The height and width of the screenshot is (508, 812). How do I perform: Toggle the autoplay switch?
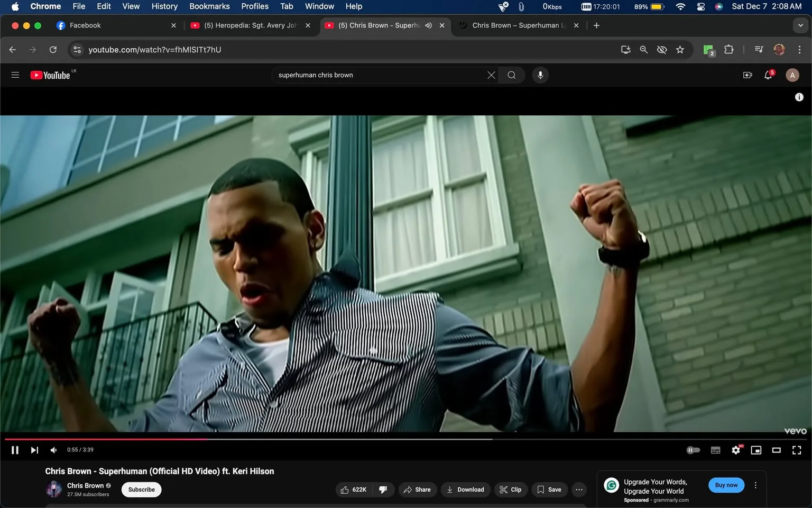[693, 450]
